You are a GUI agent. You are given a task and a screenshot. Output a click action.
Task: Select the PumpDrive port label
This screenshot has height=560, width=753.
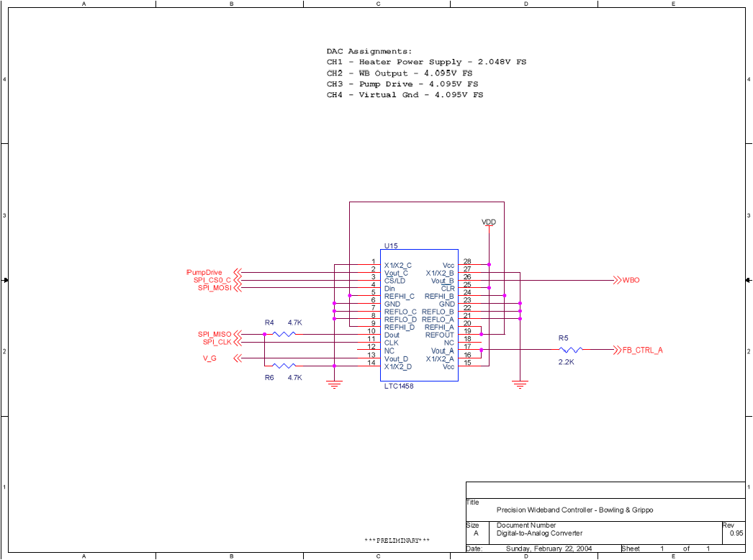(204, 272)
